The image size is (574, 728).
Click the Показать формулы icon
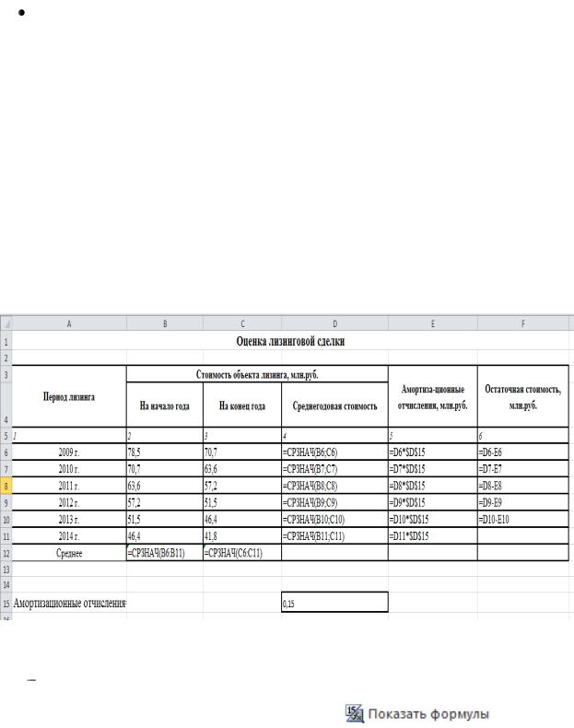point(354,713)
